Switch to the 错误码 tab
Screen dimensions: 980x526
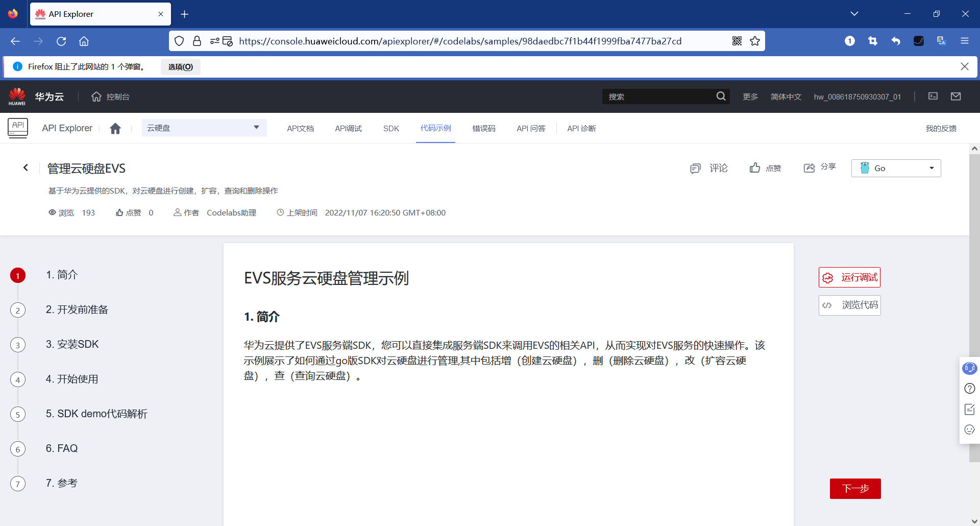(x=483, y=129)
